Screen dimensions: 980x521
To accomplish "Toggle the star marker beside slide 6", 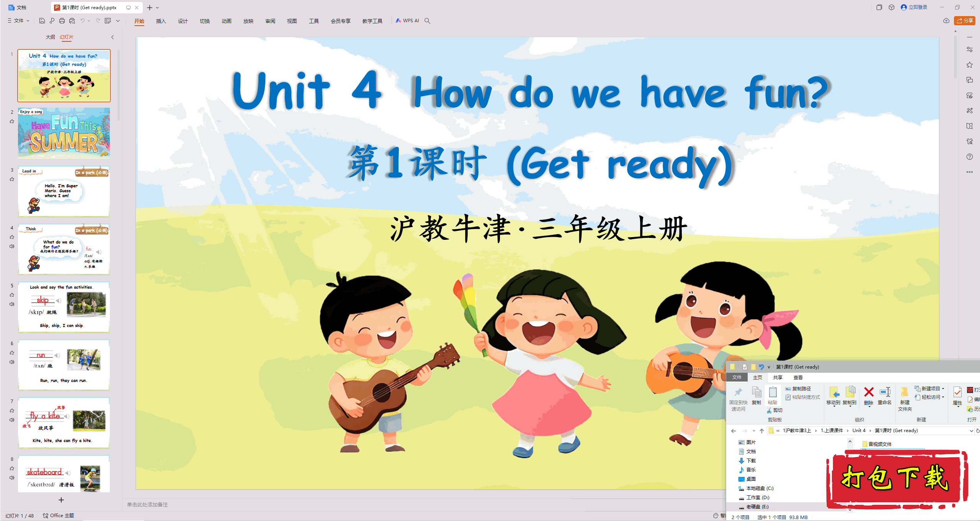I will pos(12,353).
